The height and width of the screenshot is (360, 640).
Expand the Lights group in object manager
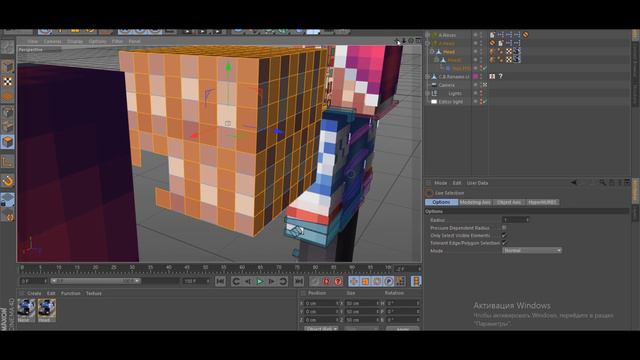click(x=427, y=93)
